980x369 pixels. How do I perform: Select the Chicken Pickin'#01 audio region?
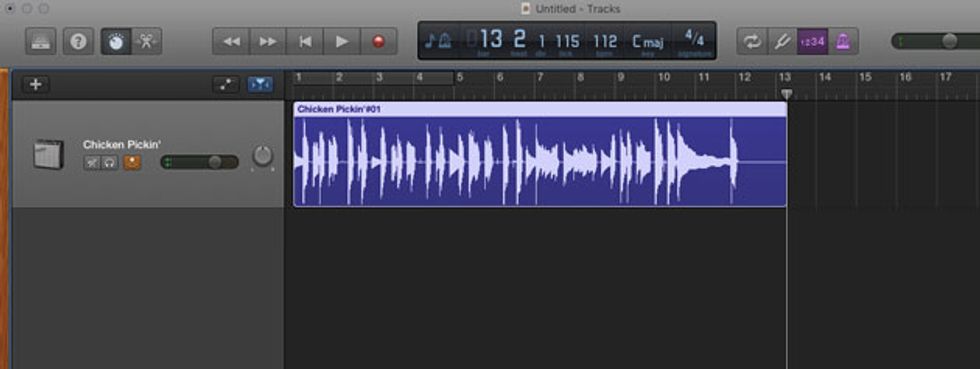click(540, 154)
